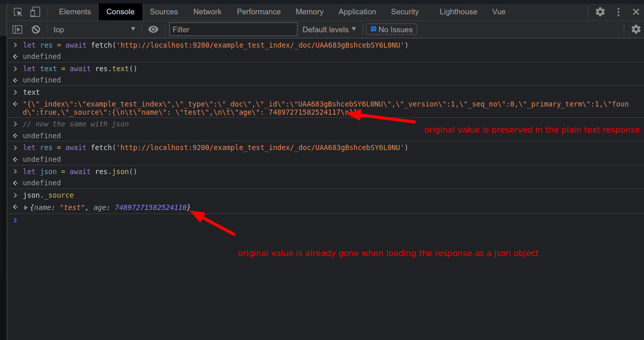Clear the console with the clear icon

click(35, 29)
